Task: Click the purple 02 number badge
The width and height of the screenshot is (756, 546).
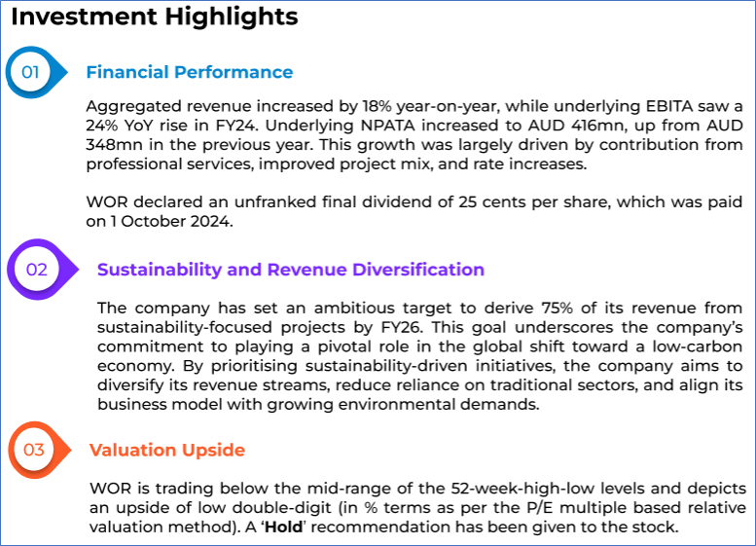Action: coord(37,270)
